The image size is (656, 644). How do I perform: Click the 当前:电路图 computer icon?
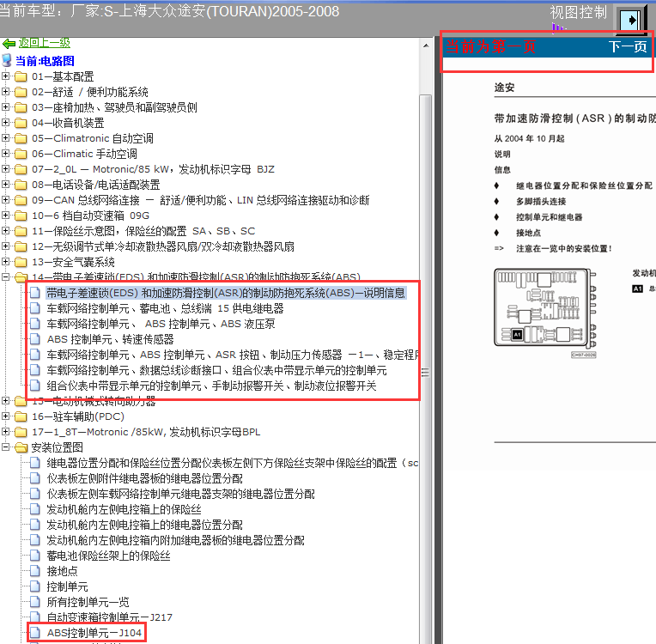(x=7, y=60)
